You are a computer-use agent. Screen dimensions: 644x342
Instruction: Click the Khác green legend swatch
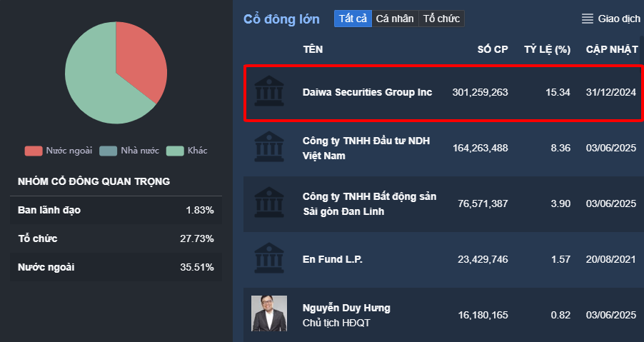pyautogui.click(x=175, y=151)
